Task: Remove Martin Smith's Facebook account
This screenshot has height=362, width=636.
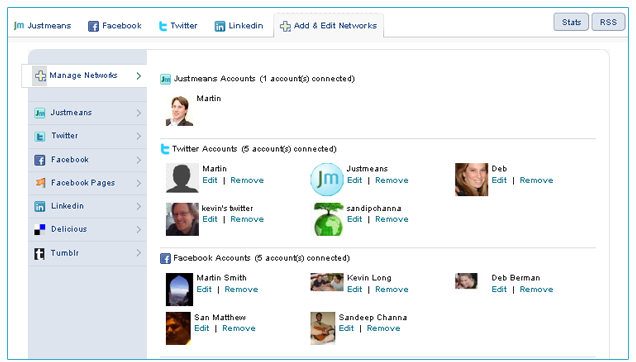Action: [x=241, y=289]
